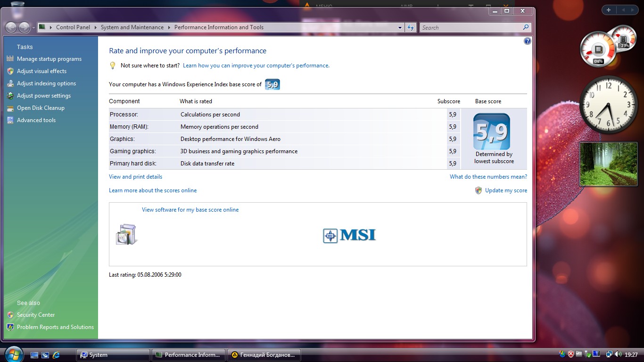Click the blue help question mark icon
The image size is (644, 362).
[527, 41]
